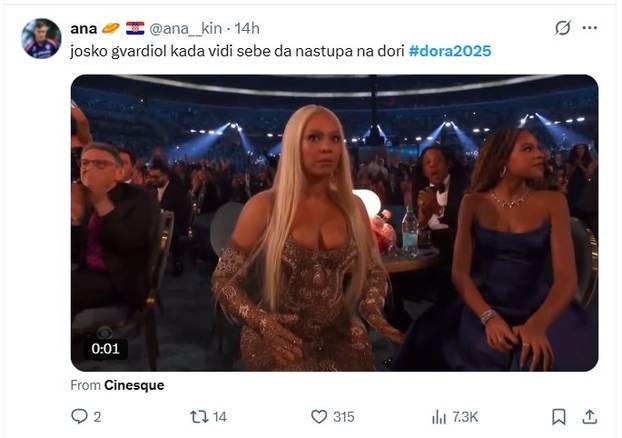Click the 315 likes count
This screenshot has height=438, width=622.
(x=344, y=416)
